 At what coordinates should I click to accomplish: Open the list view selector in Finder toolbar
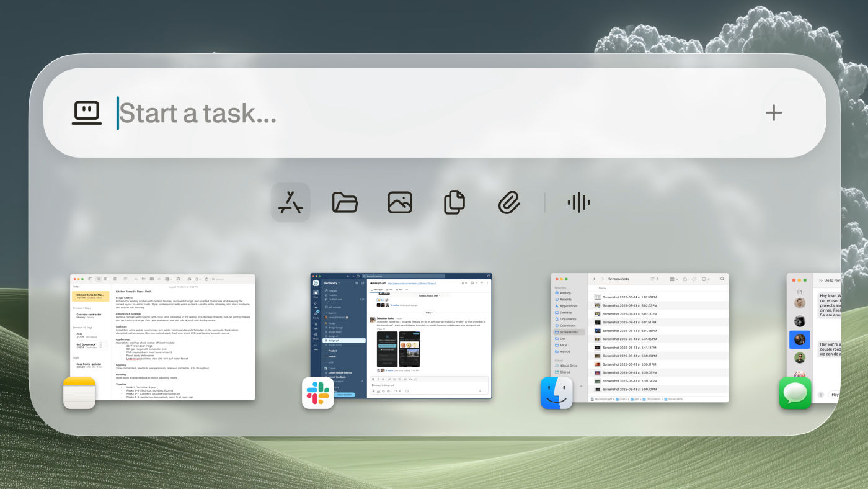tap(654, 279)
